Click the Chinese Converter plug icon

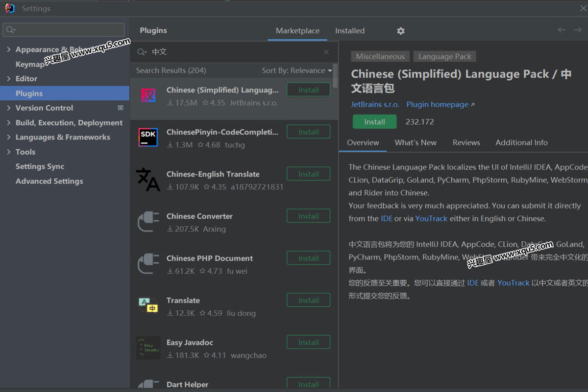pos(148,222)
